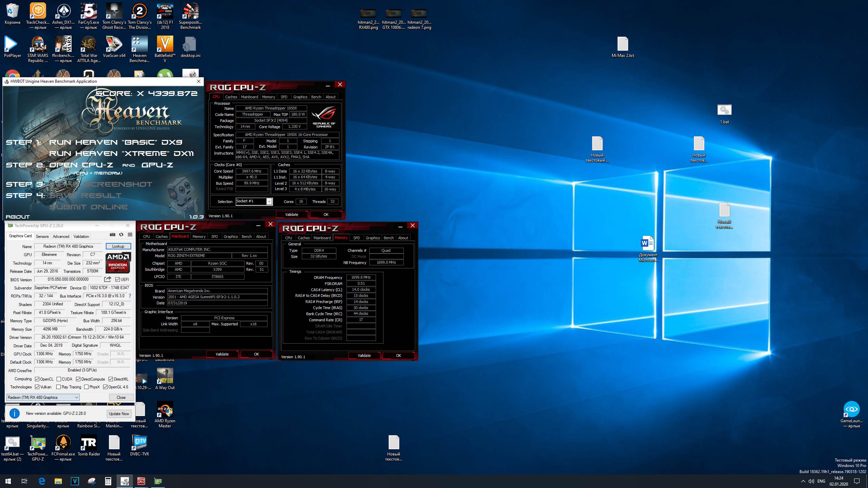Toggle the Vulkan checkbox
The height and width of the screenshot is (488, 868).
click(x=37, y=387)
